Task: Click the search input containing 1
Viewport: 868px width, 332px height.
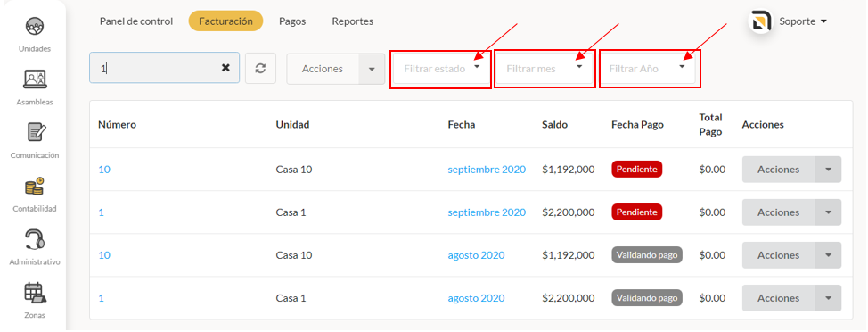Action: [x=164, y=68]
